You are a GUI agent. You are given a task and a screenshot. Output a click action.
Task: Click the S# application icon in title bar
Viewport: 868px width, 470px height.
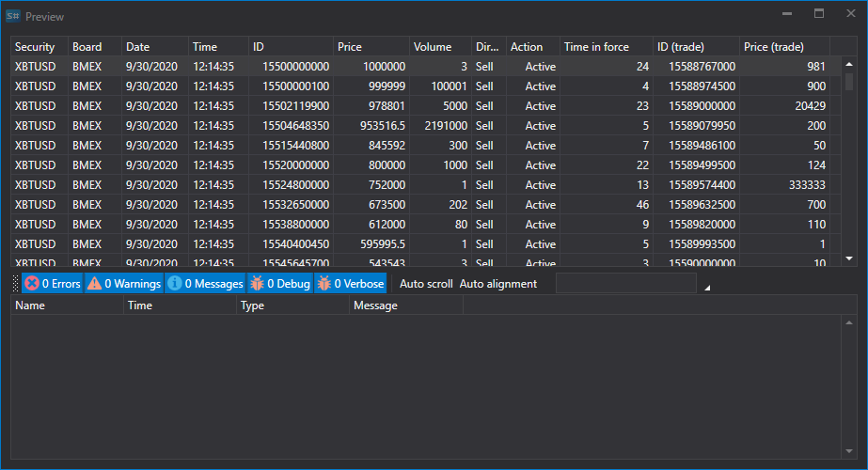point(13,16)
